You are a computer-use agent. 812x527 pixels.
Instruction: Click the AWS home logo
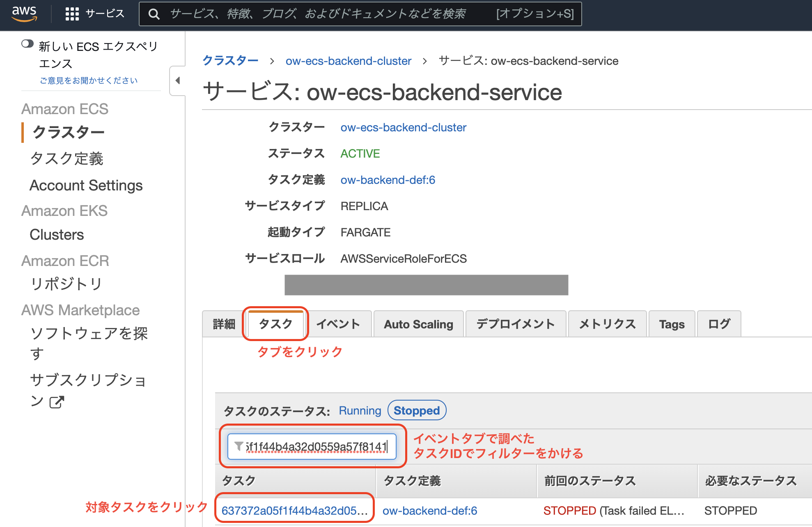click(25, 14)
